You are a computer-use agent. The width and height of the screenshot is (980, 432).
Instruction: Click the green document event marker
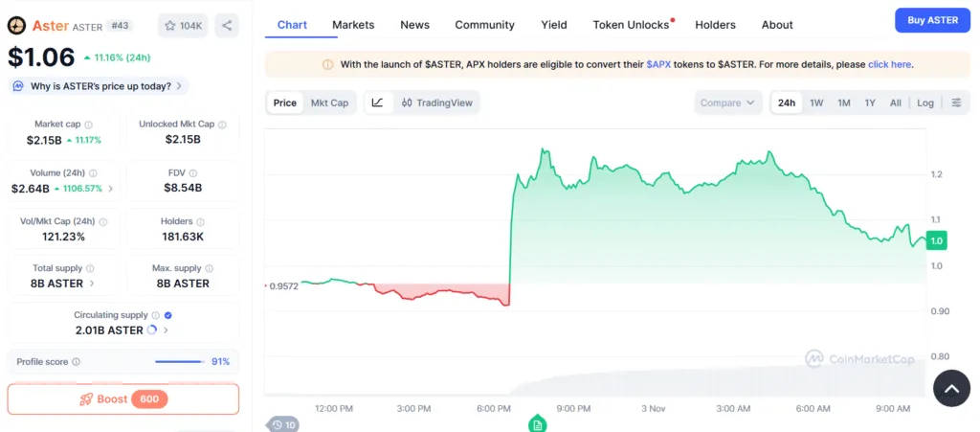coord(537,424)
